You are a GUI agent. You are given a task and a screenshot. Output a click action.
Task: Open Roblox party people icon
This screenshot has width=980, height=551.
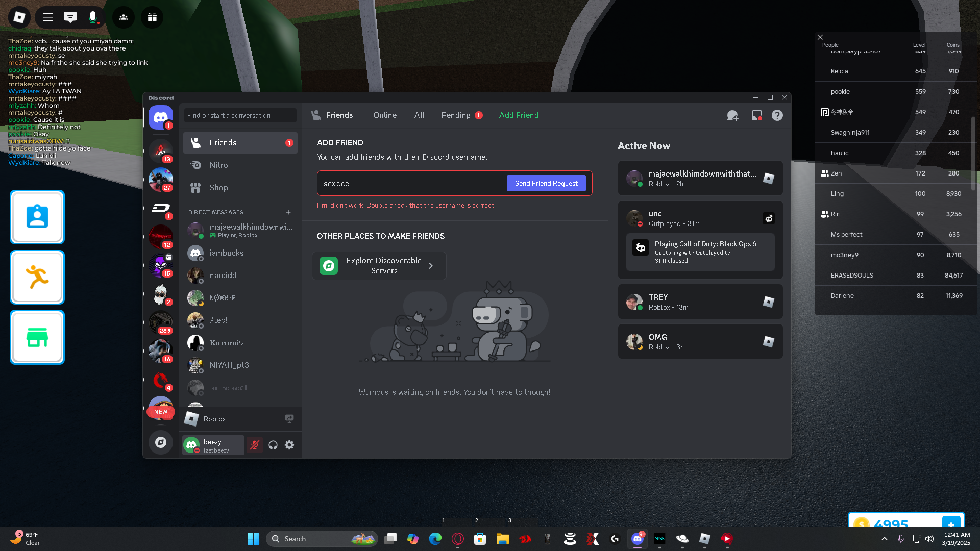tap(124, 17)
